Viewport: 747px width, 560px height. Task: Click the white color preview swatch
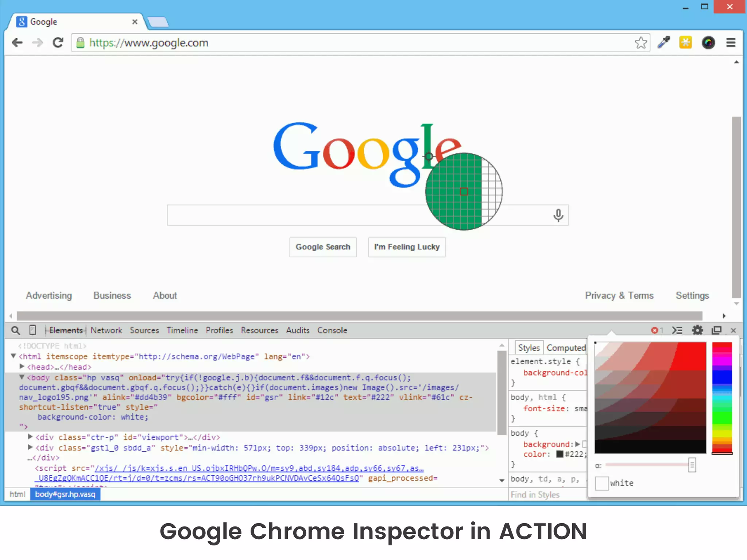(x=602, y=483)
